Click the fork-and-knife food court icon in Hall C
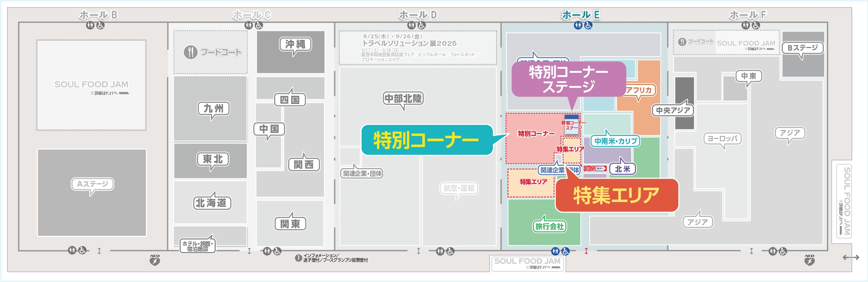868x282 pixels. [x=191, y=52]
